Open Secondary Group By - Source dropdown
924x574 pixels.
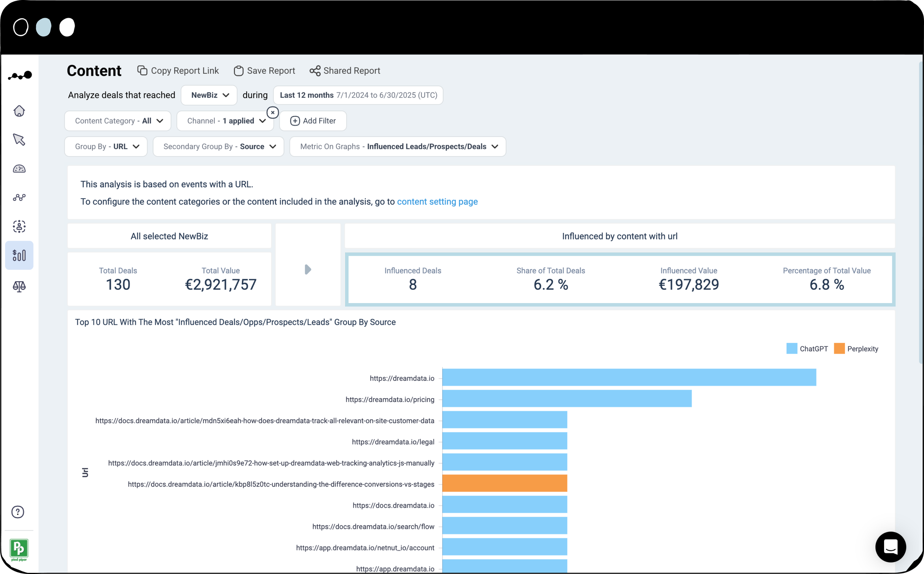tap(218, 146)
